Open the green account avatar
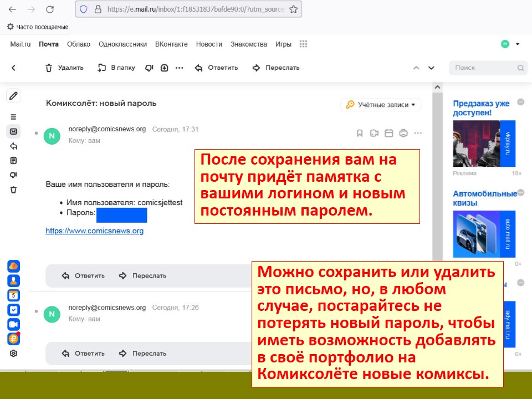 [x=505, y=44]
